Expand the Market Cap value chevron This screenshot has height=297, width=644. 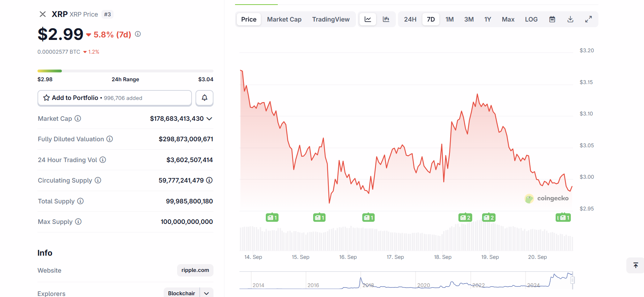point(209,119)
